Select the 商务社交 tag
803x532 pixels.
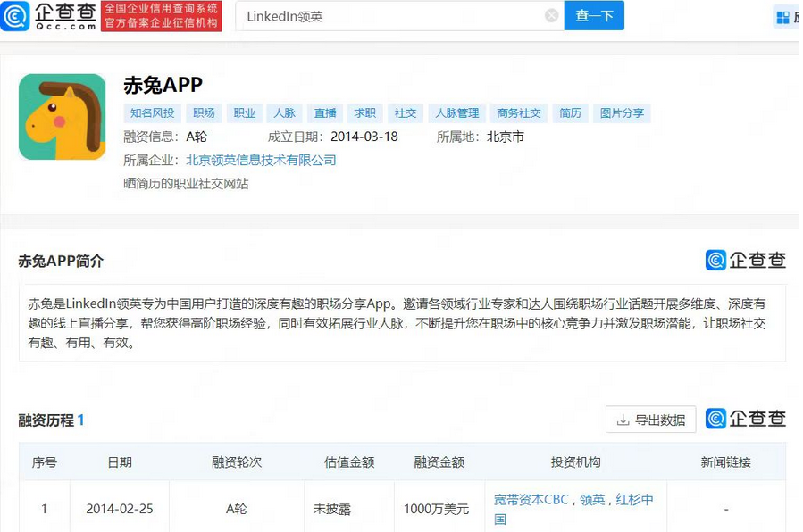[519, 113]
